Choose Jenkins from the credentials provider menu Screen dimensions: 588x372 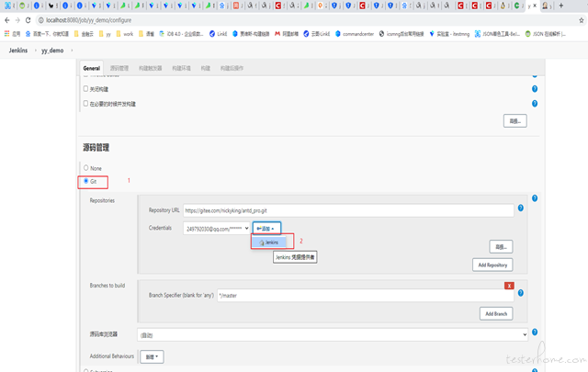[269, 242]
